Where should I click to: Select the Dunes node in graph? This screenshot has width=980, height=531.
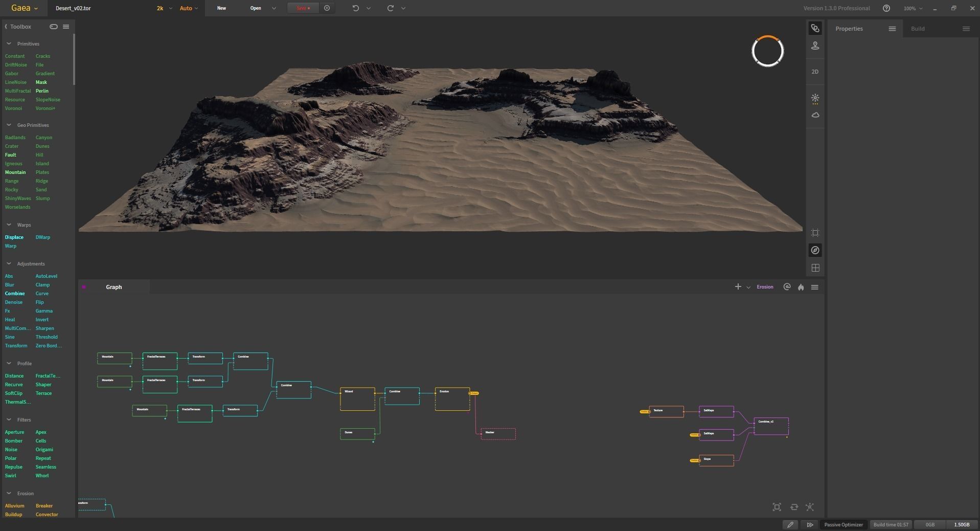357,434
